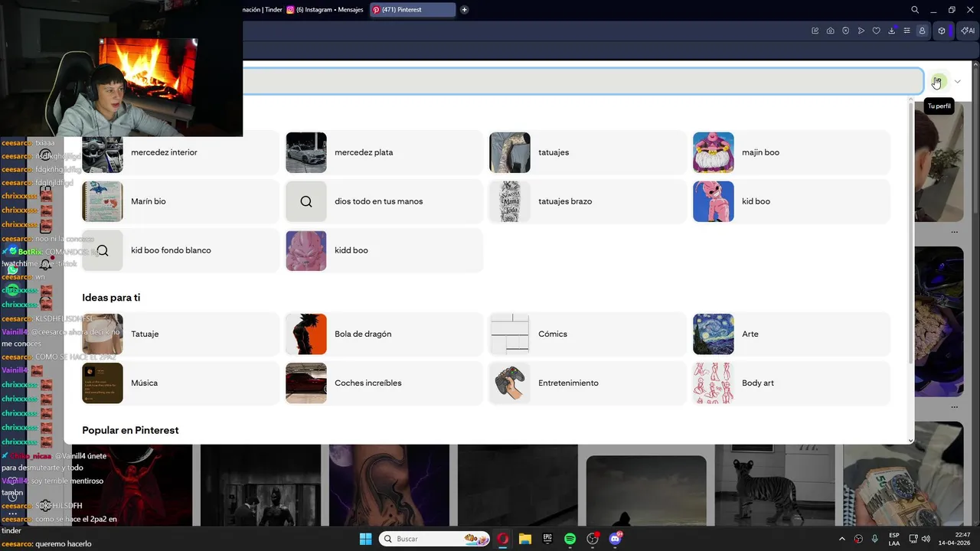This screenshot has width=980, height=551.
Task: Open 'kid boo fondo blanco' search
Action: pos(181,250)
